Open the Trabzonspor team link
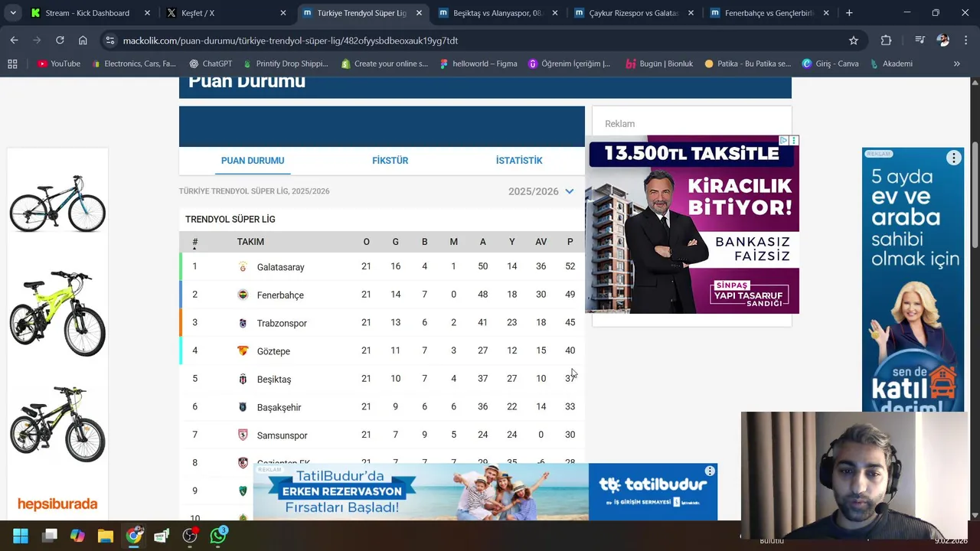This screenshot has width=980, height=551. pos(282,324)
